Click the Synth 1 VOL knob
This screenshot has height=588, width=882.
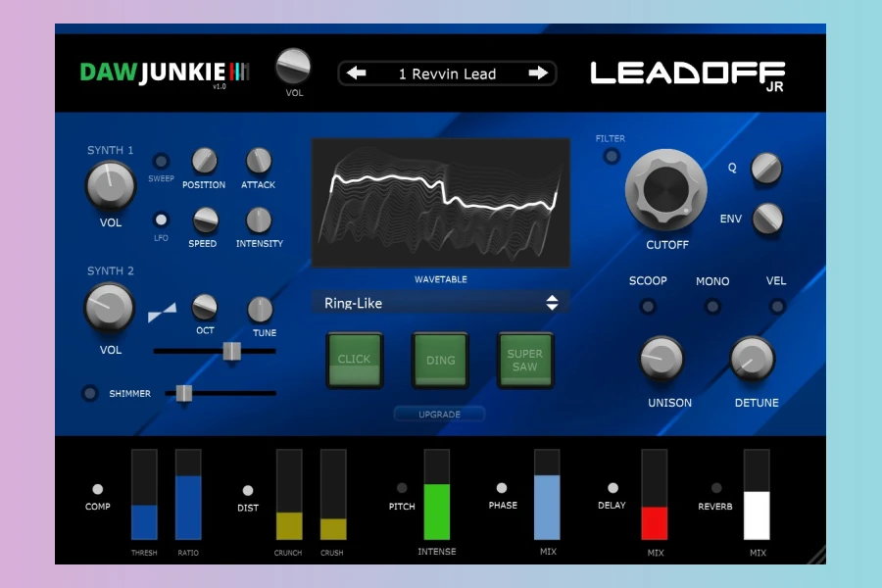pyautogui.click(x=111, y=184)
